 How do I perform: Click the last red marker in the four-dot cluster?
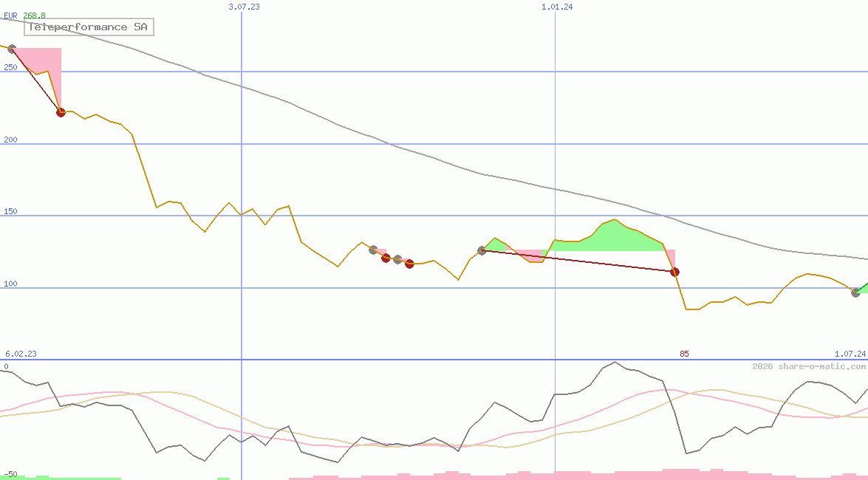(x=409, y=264)
